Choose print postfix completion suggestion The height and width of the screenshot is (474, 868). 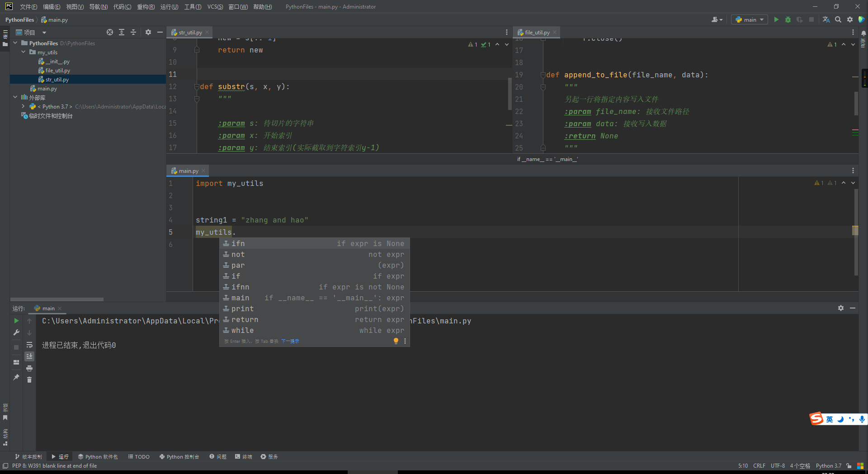point(315,309)
